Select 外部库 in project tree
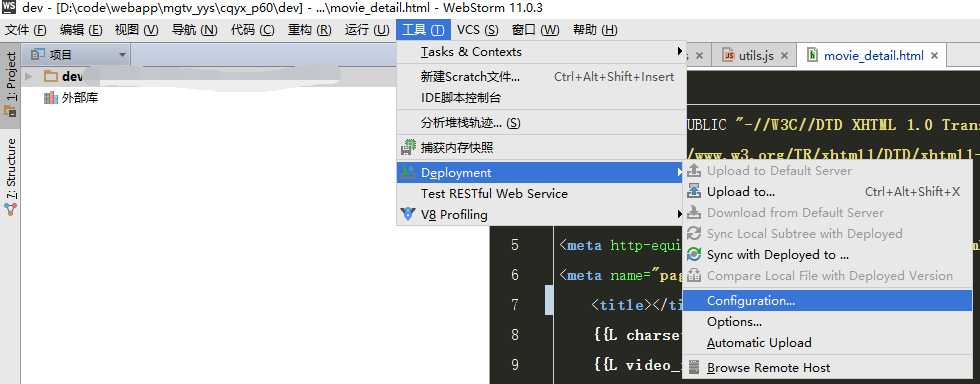The image size is (980, 384). pyautogui.click(x=80, y=98)
